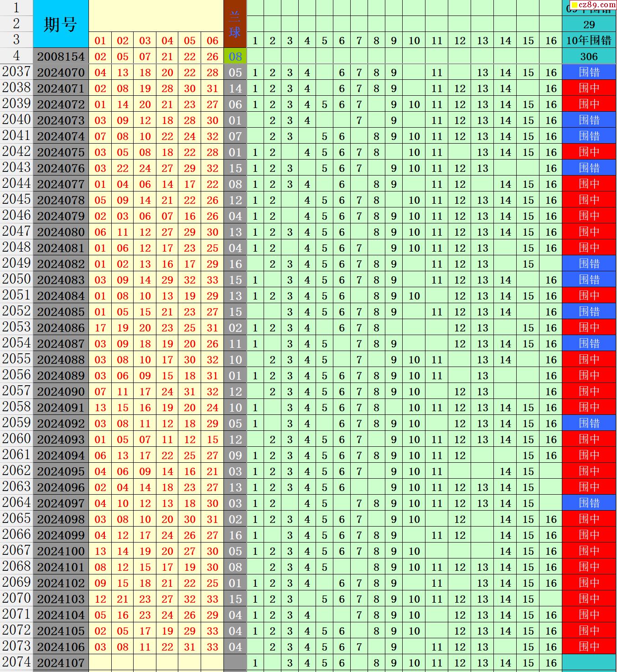Click red number 17 in row 2024077
Image resolution: width=617 pixels, height=672 pixels.
tap(190, 184)
